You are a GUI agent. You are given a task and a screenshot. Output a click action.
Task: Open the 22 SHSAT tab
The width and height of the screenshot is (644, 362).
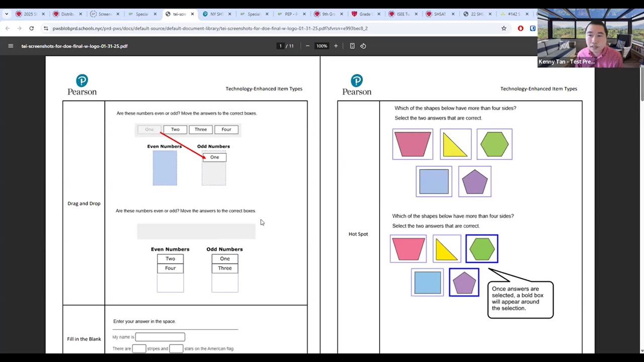pos(477,14)
